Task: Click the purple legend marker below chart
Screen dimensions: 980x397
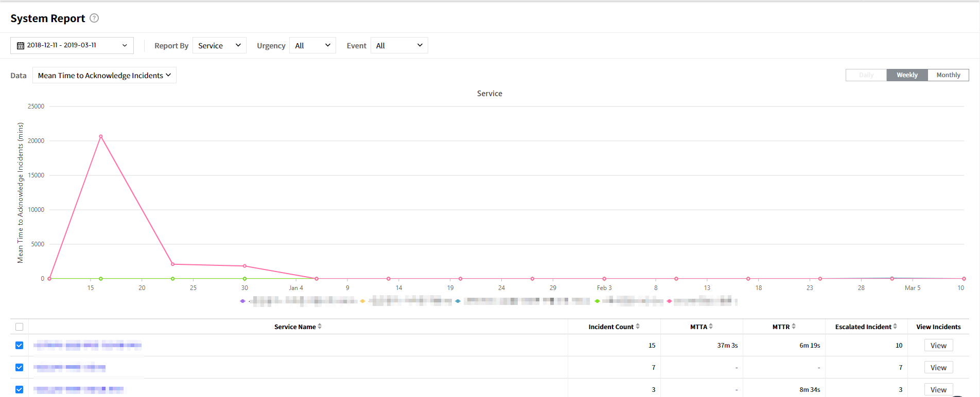Action: tap(242, 301)
